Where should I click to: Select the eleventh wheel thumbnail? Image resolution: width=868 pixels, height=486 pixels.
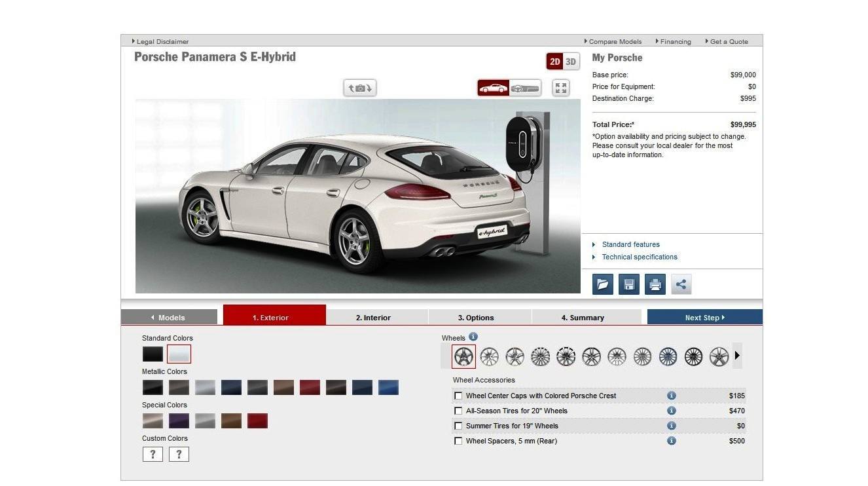(719, 356)
